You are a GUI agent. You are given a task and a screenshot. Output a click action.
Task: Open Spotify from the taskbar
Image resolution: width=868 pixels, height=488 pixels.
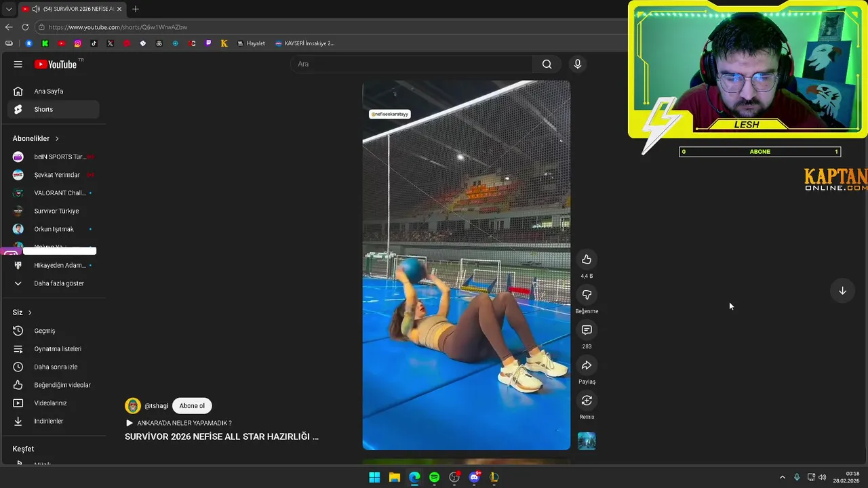click(434, 477)
